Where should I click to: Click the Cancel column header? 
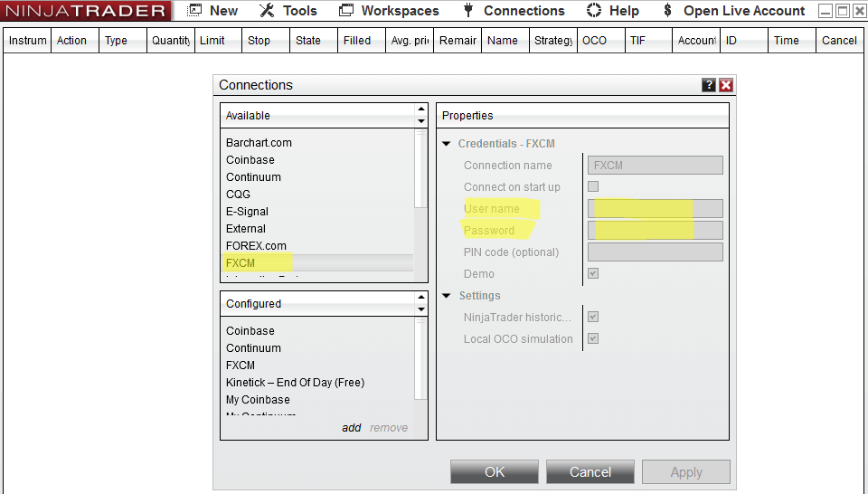[840, 41]
